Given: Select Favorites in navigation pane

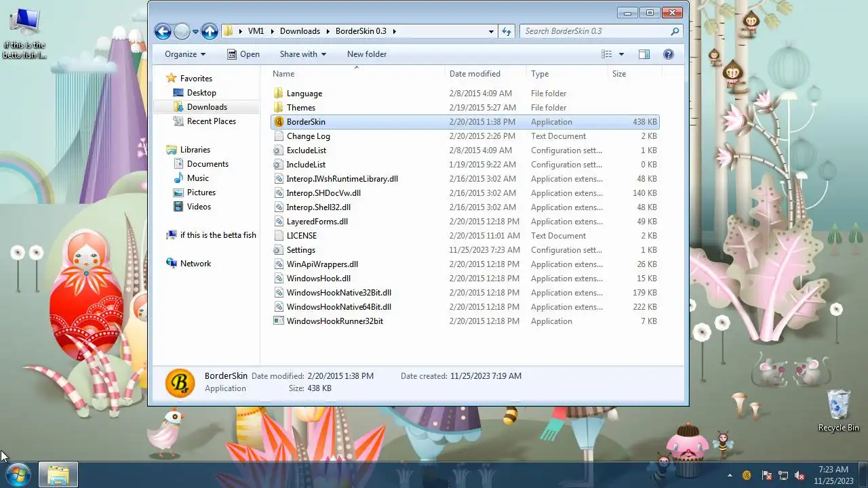Looking at the screenshot, I should click(196, 79).
